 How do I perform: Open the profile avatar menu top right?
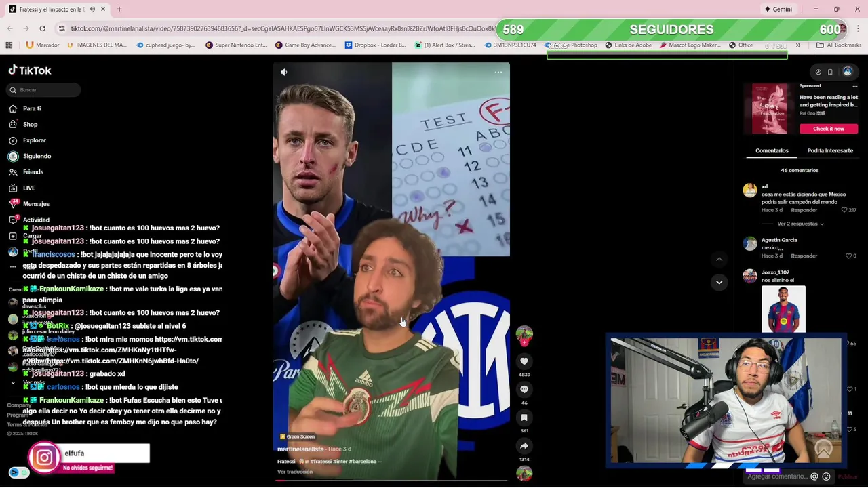[x=848, y=72]
